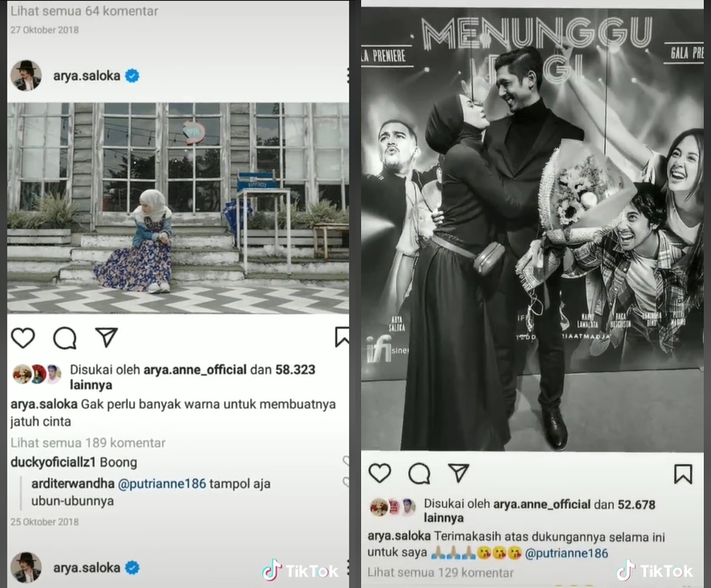Open the @putrianne186 mention in arditerwandha's reply
The height and width of the screenshot is (588, 711).
[x=162, y=483]
